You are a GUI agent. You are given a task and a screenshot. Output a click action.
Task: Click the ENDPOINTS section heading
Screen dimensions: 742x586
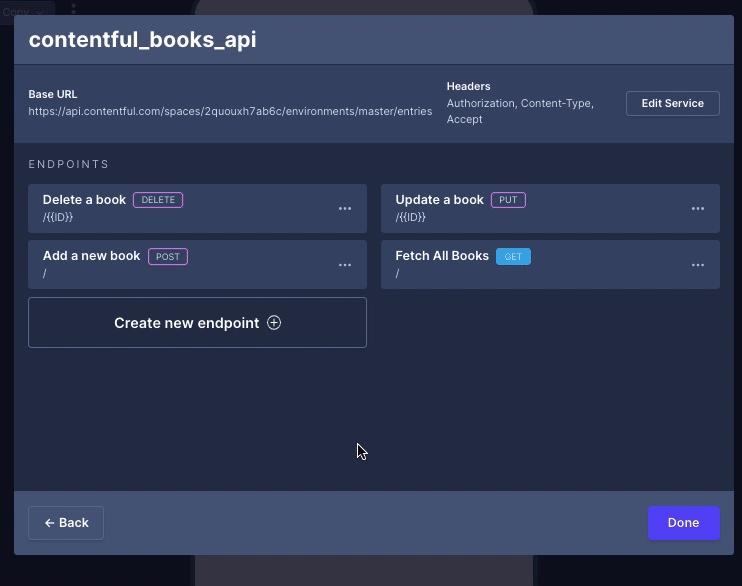[x=69, y=164]
